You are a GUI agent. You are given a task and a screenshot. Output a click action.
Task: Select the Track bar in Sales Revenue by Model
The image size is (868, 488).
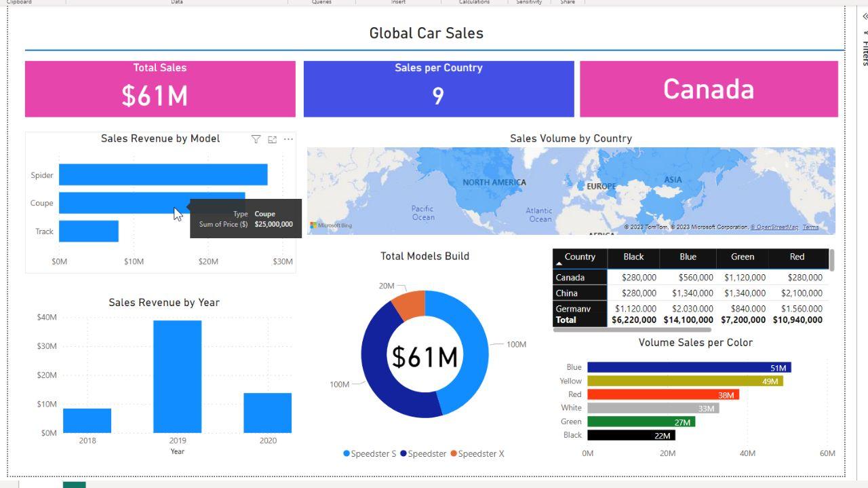click(89, 231)
